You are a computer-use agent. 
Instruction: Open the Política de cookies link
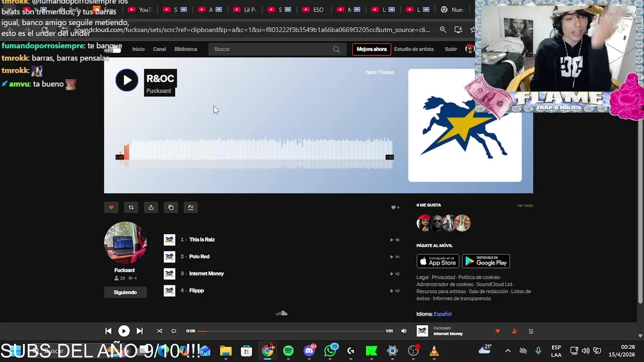[478, 278]
